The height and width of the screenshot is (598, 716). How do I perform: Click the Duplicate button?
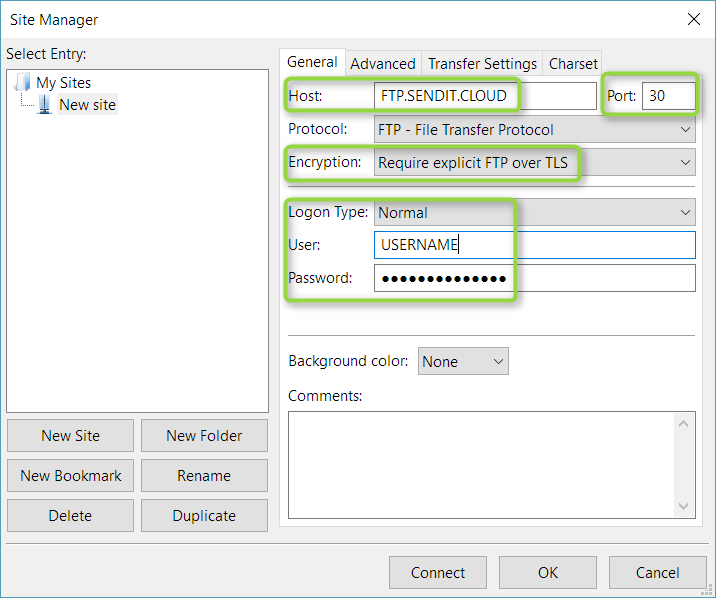point(204,515)
